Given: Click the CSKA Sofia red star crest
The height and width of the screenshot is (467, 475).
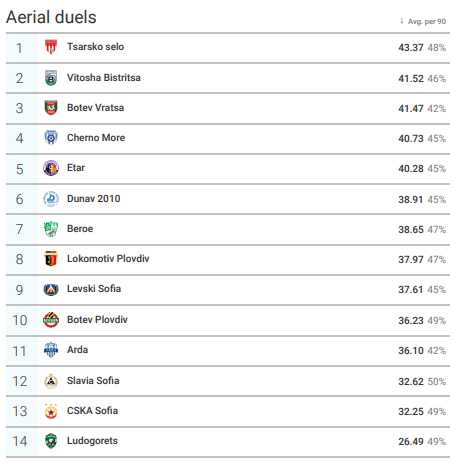Looking at the screenshot, I should [x=51, y=411].
